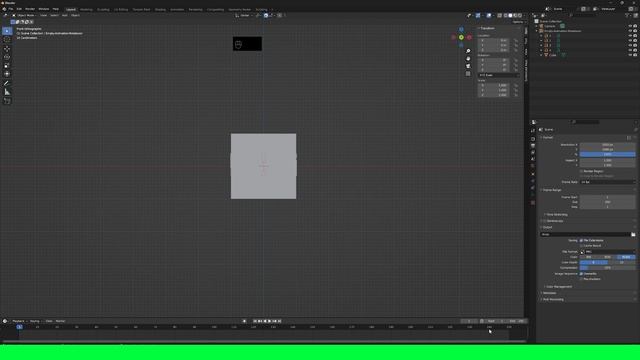This screenshot has height=360, width=640.
Task: Select the Cursor tool
Action: pyautogui.click(x=7, y=40)
